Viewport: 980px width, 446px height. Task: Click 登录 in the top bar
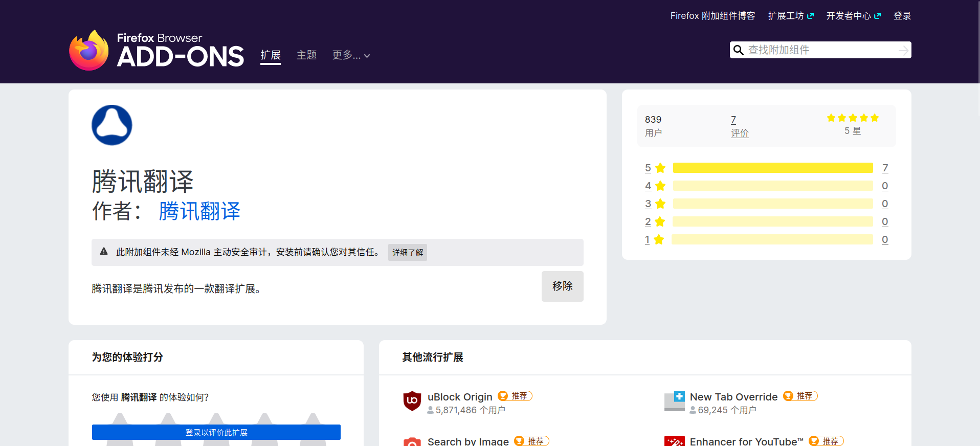pyautogui.click(x=902, y=16)
